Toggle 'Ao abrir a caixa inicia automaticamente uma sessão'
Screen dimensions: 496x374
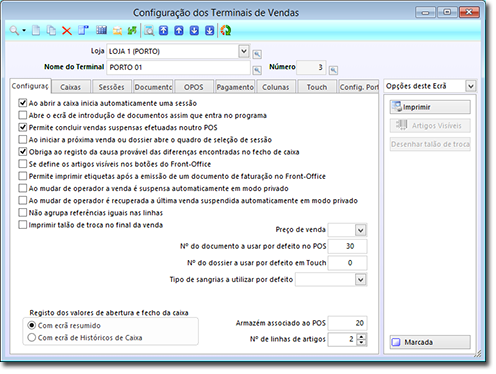click(x=23, y=103)
